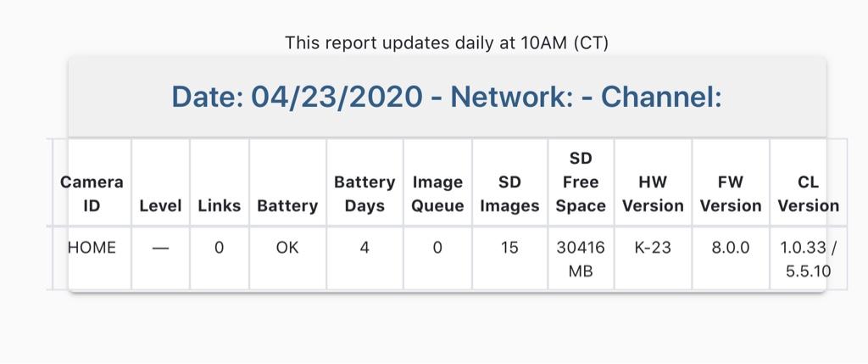Select the FW Version column header

point(731,194)
